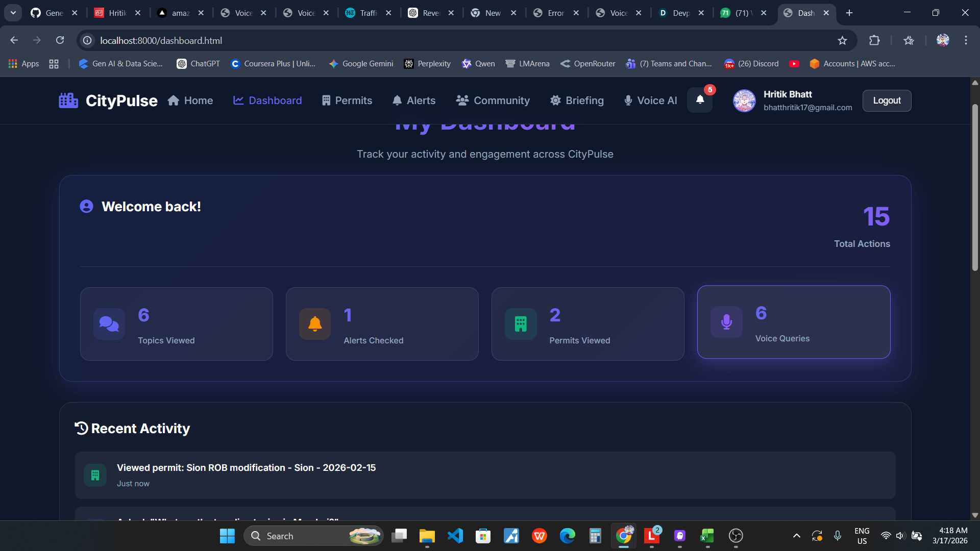The image size is (980, 551).
Task: Click the Alerts Checked orange bell icon
Action: pos(315,324)
